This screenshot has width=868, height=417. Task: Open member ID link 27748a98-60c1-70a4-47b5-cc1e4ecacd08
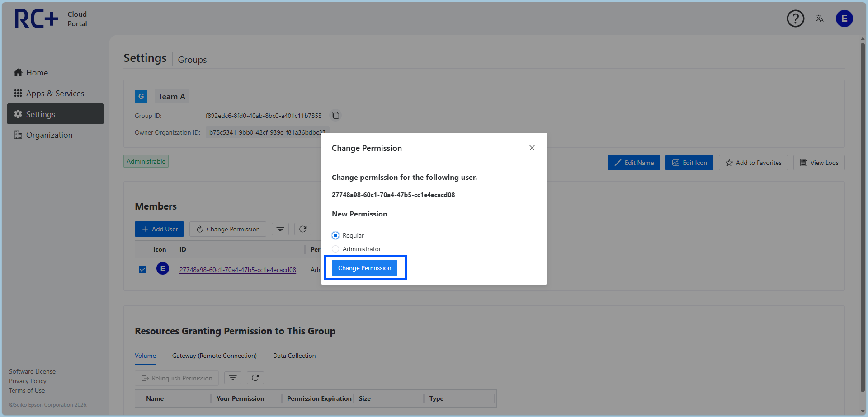pos(238,270)
